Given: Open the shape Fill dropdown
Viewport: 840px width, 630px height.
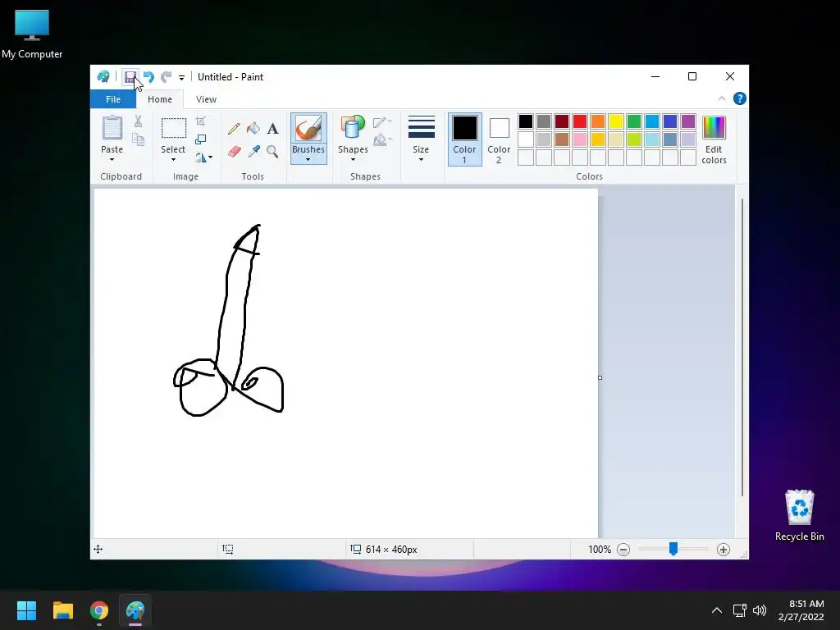Looking at the screenshot, I should coord(382,140).
